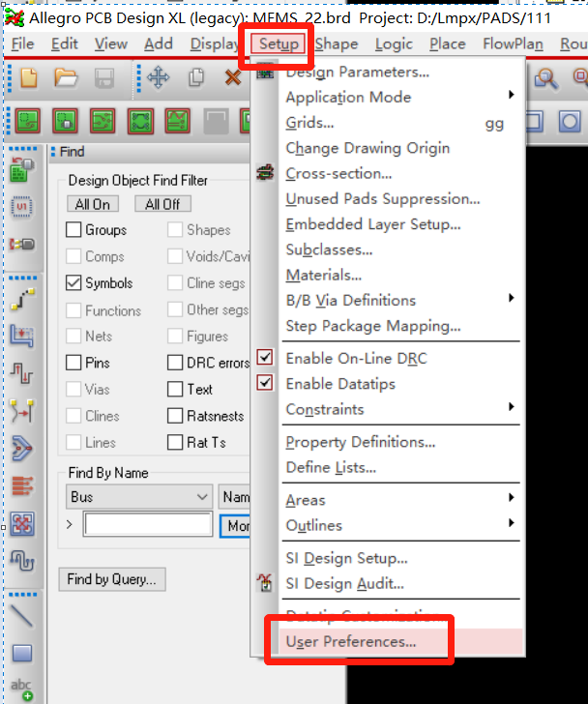Click the blue chevron fanout icon
Image resolution: width=588 pixels, height=704 pixels.
[x=22, y=449]
